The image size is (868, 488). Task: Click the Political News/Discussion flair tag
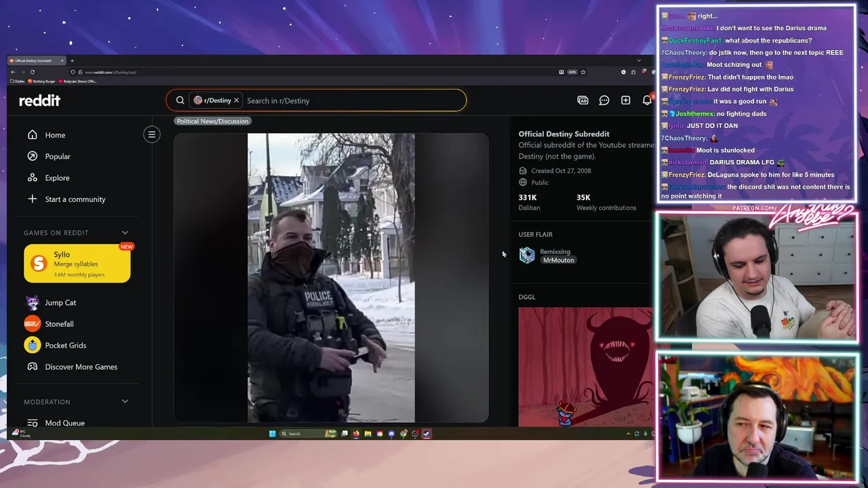click(x=212, y=121)
